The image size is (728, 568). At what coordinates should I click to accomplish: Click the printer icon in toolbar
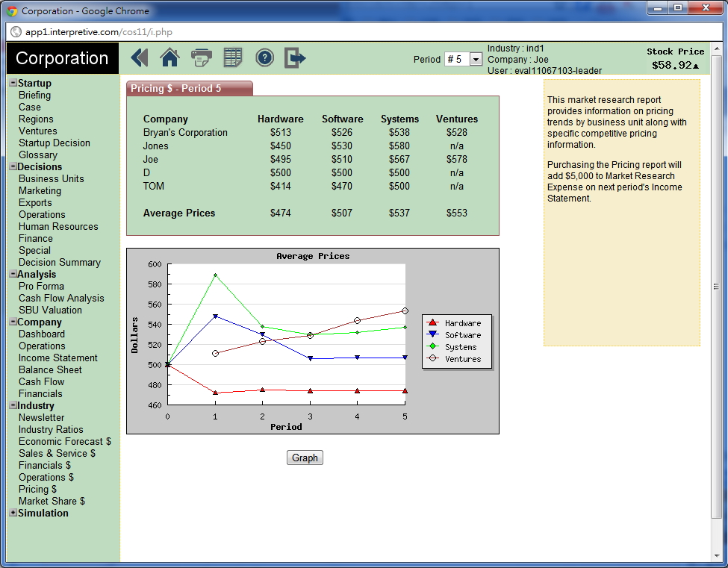202,58
